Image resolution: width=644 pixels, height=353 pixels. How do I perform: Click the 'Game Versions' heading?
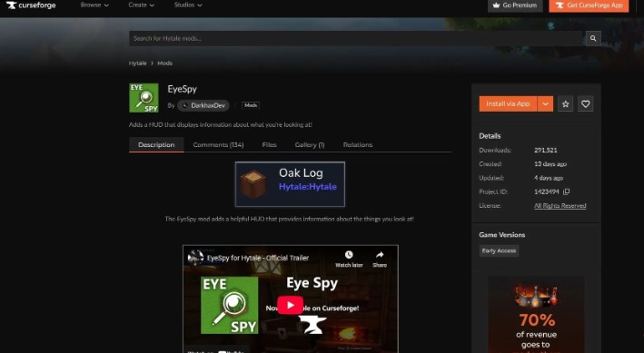[x=502, y=235]
